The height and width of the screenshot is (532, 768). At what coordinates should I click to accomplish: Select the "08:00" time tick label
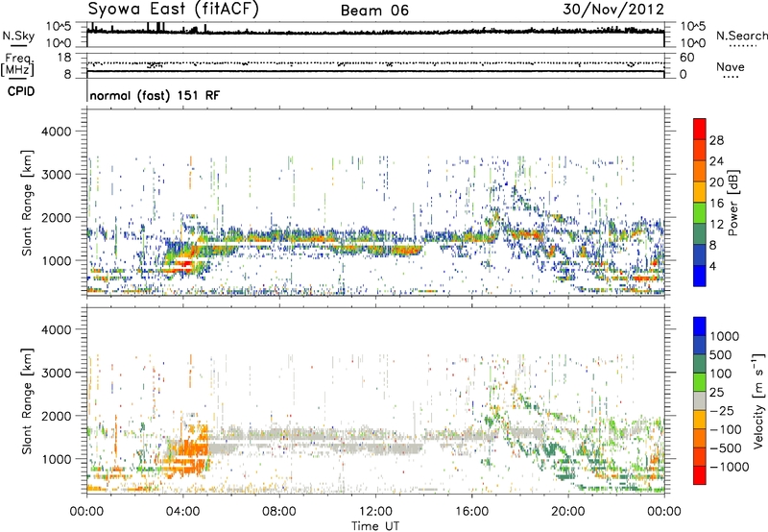(279, 512)
